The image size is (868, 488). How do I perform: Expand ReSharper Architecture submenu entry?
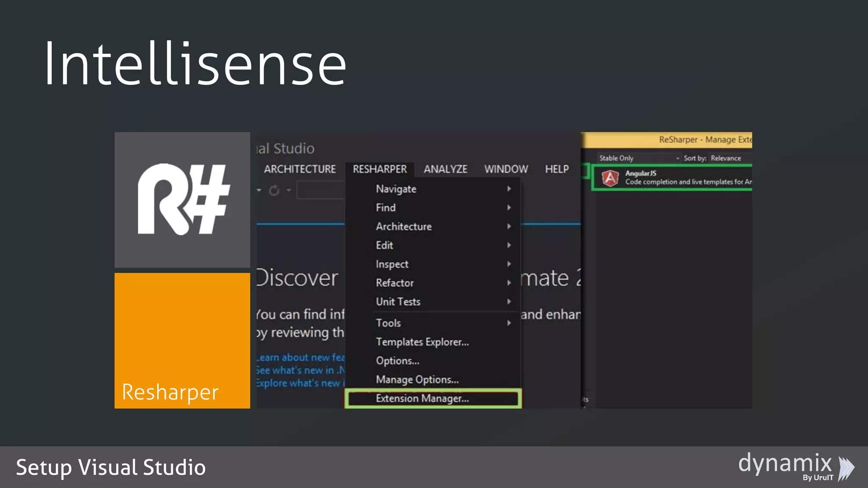[x=433, y=226]
